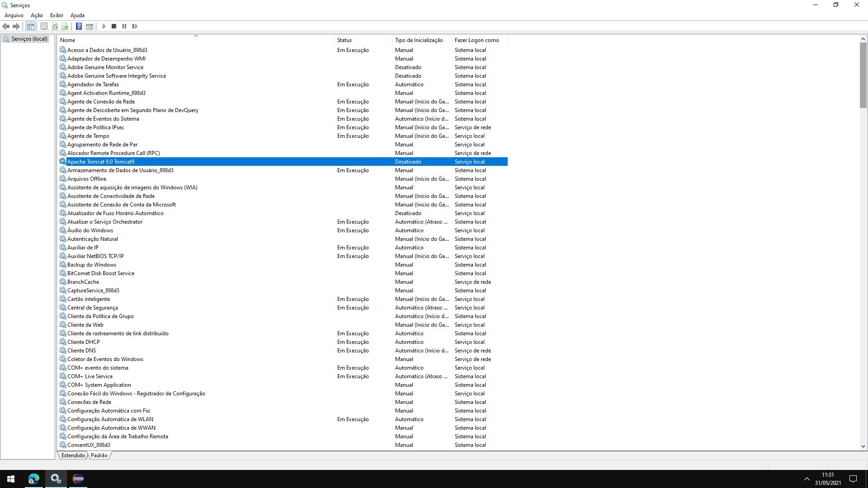The height and width of the screenshot is (488, 868).
Task: Select Atualizar o Serviço Orchestrator row
Action: coord(283,222)
